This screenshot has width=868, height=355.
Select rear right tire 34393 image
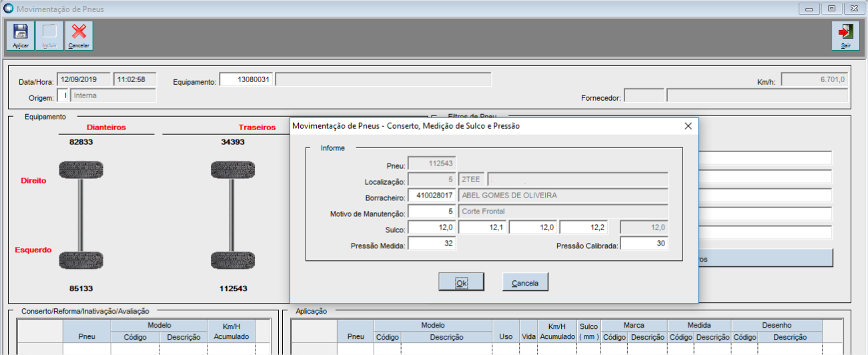(x=233, y=169)
